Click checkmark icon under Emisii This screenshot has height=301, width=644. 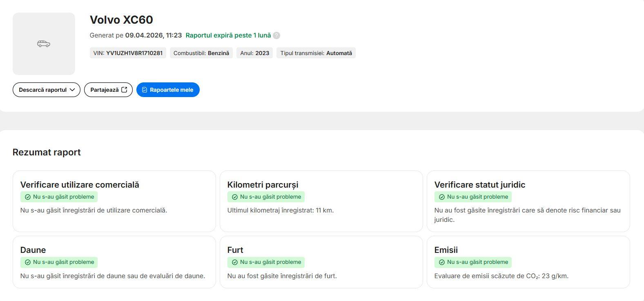tap(442, 262)
